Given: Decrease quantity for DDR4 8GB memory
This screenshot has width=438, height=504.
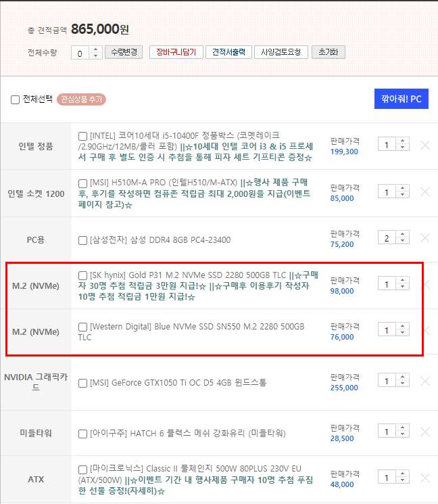Looking at the screenshot, I should click(402, 240).
